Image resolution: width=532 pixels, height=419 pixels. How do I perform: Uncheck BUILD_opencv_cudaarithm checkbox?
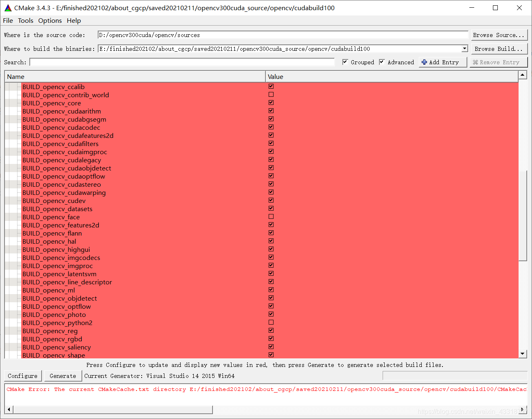coord(271,111)
